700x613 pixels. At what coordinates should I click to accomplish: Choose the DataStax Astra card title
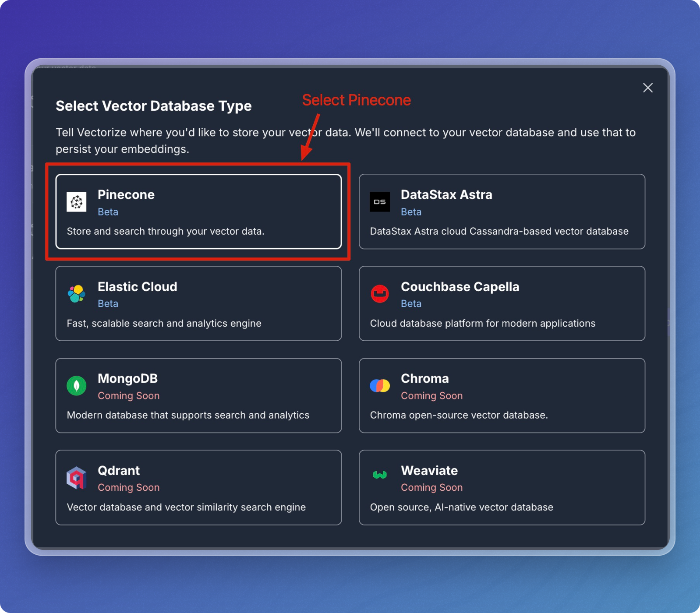[x=446, y=194]
